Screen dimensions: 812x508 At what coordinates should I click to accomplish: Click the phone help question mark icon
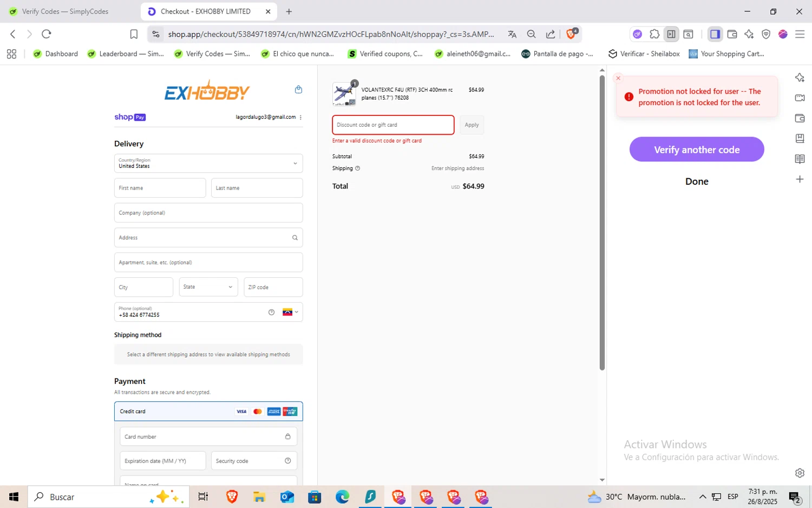click(x=271, y=312)
